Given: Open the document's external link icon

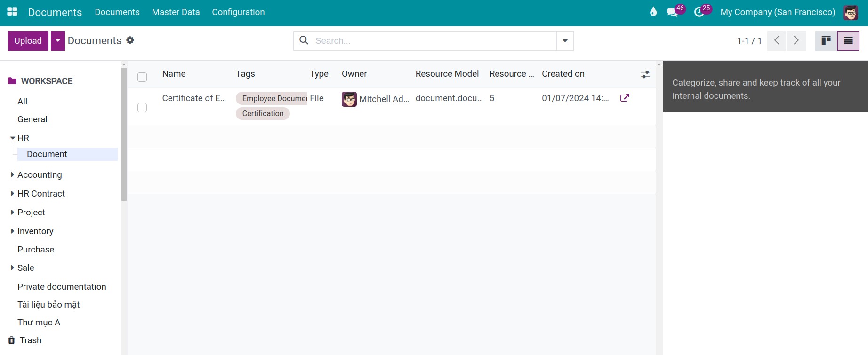Looking at the screenshot, I should point(625,98).
